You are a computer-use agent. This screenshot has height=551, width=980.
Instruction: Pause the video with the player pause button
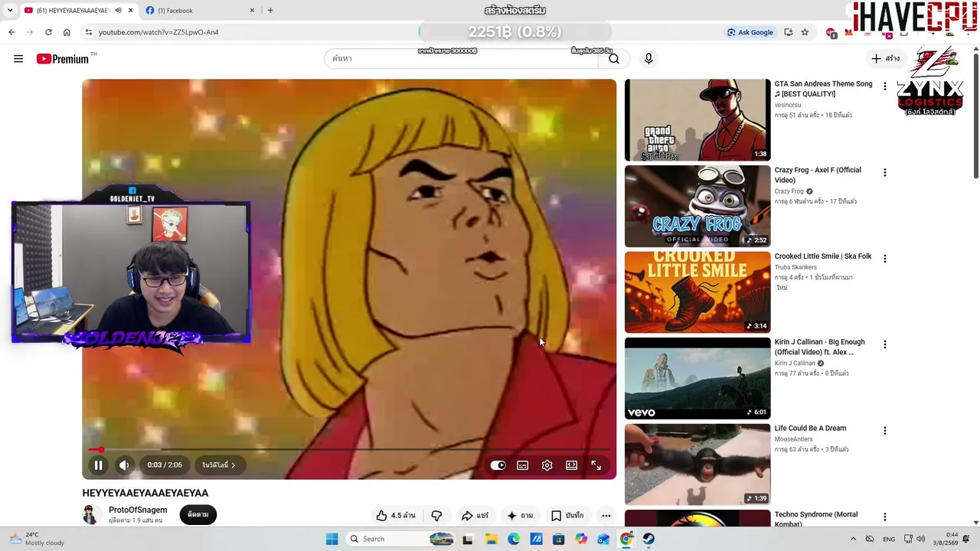point(99,465)
